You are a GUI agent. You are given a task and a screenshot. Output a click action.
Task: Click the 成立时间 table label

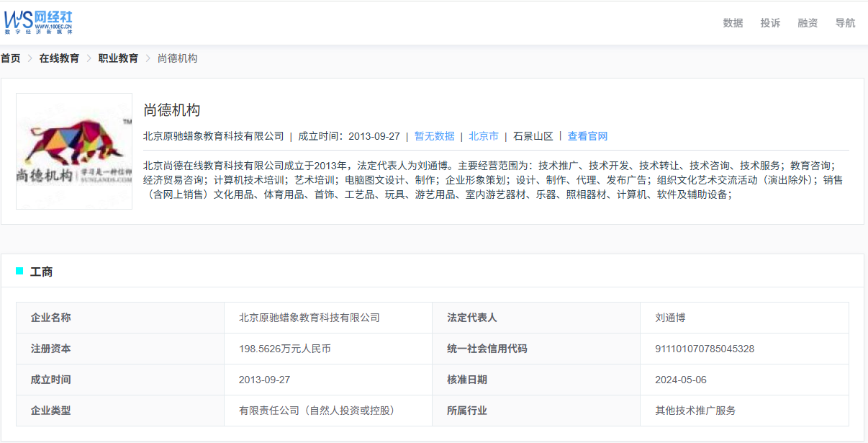(51, 380)
